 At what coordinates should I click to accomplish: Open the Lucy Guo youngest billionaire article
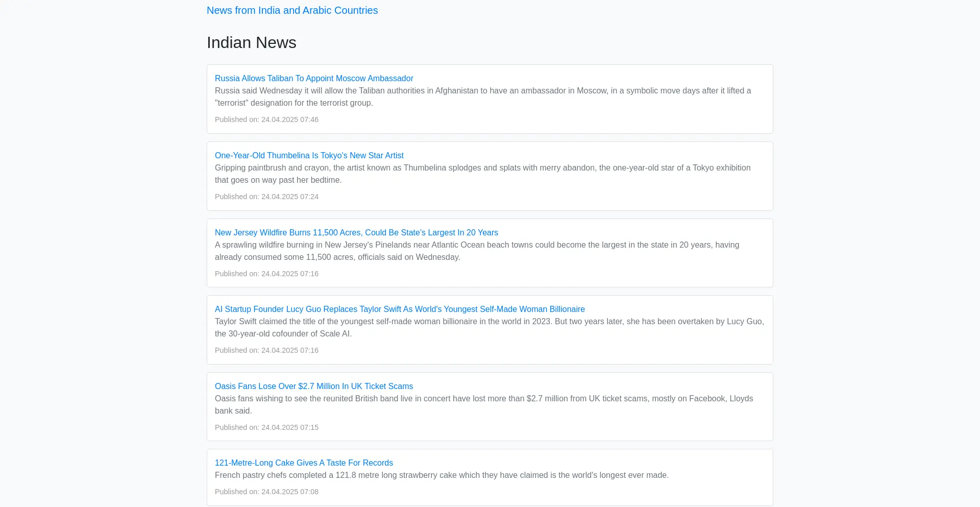[x=400, y=309]
